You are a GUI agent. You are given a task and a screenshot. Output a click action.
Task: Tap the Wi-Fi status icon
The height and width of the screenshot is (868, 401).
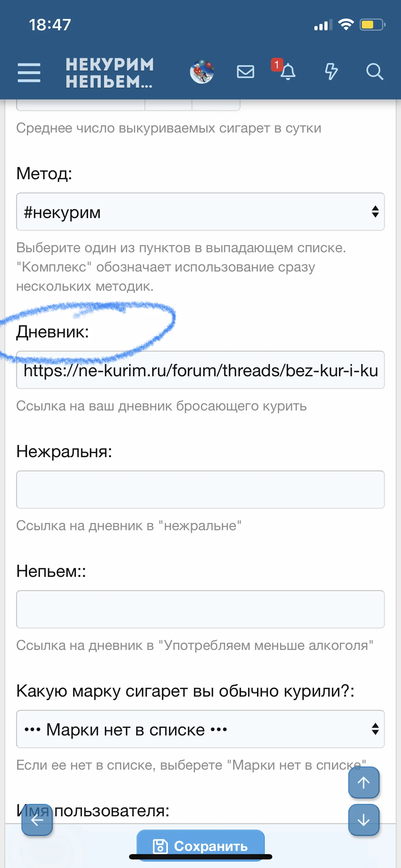click(346, 25)
